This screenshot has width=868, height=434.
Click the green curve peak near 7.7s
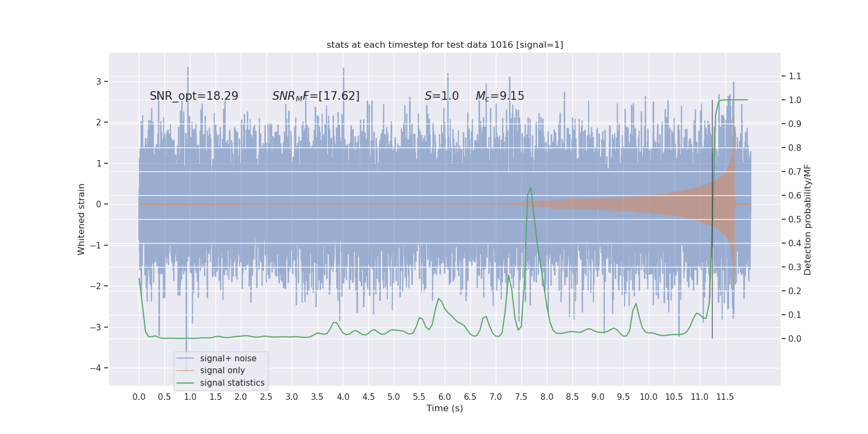point(531,188)
